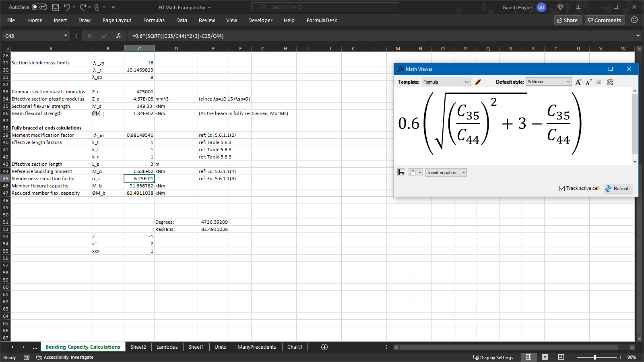Open the FormulaDesk ribbon tab

tap(322, 20)
